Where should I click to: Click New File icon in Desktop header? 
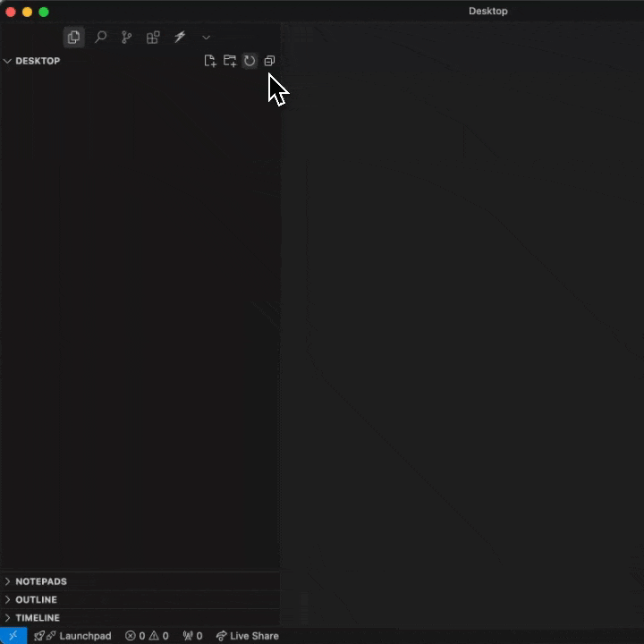(x=210, y=61)
